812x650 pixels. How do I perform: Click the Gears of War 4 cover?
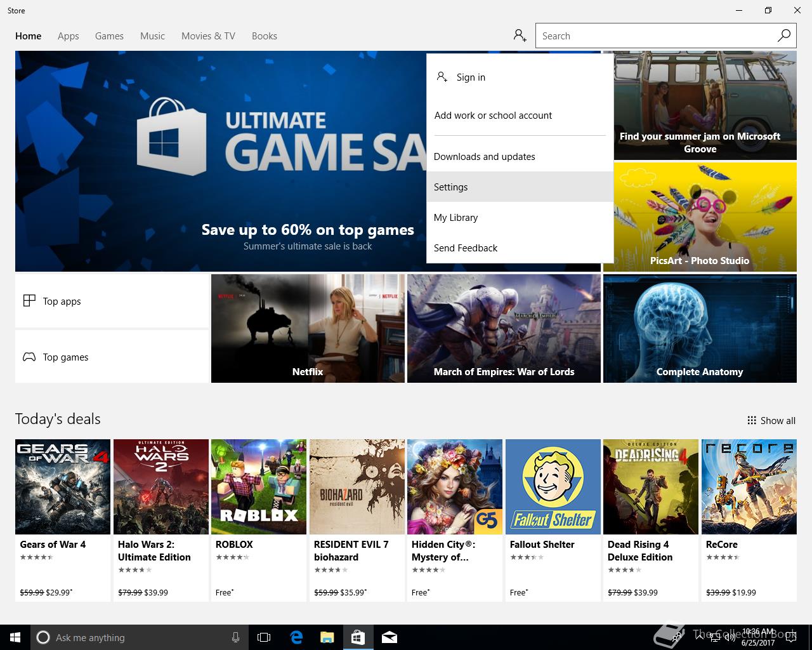pyautogui.click(x=63, y=487)
